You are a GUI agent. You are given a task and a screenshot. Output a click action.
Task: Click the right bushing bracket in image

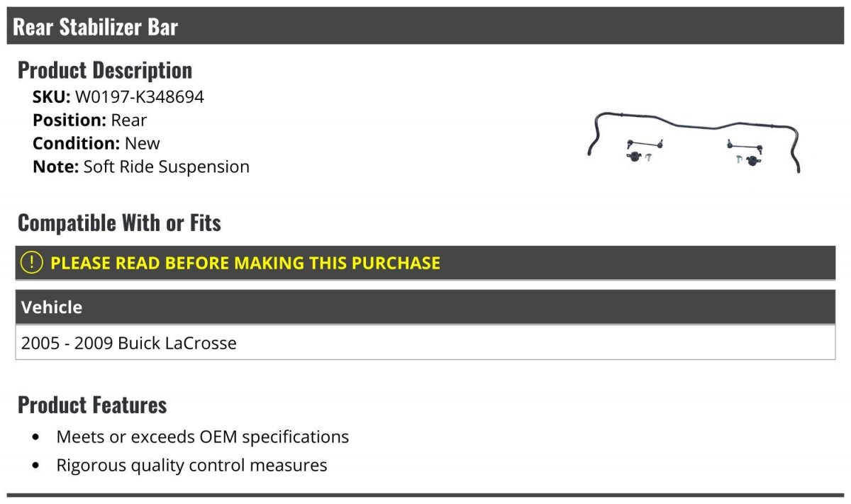[x=755, y=161]
